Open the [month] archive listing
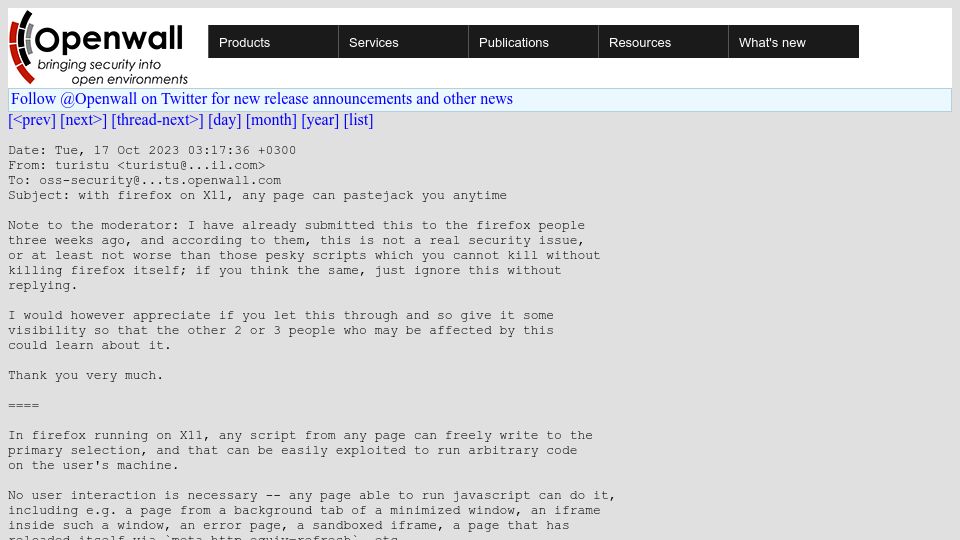The height and width of the screenshot is (540, 960). point(271,120)
